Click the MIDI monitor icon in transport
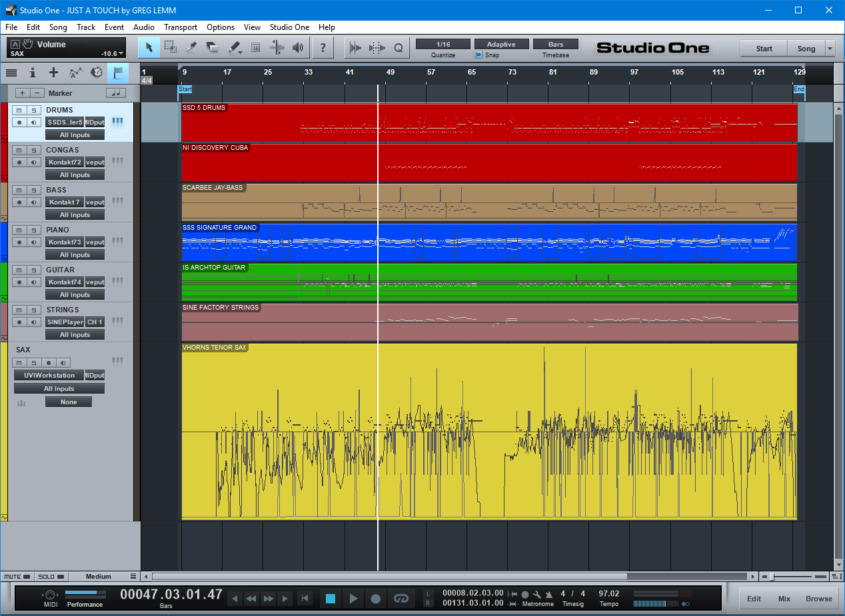This screenshot has height=616, width=845. coord(51,594)
